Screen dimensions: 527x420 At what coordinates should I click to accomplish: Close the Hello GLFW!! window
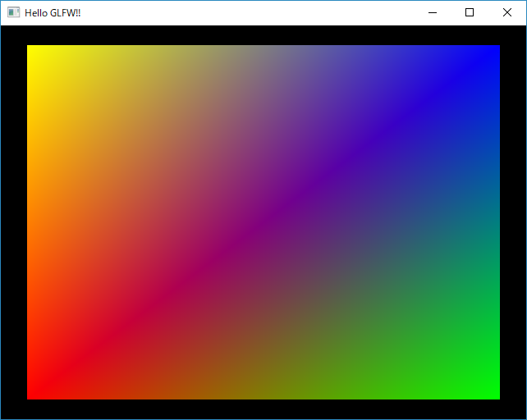tap(507, 13)
